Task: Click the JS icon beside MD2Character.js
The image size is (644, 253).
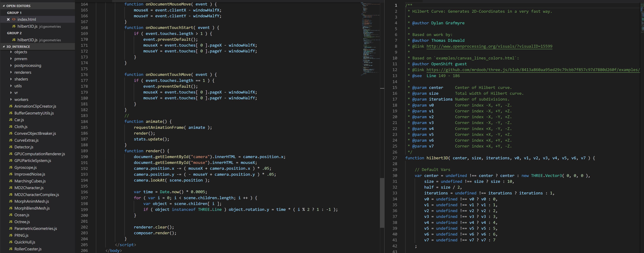Action: [x=11, y=188]
